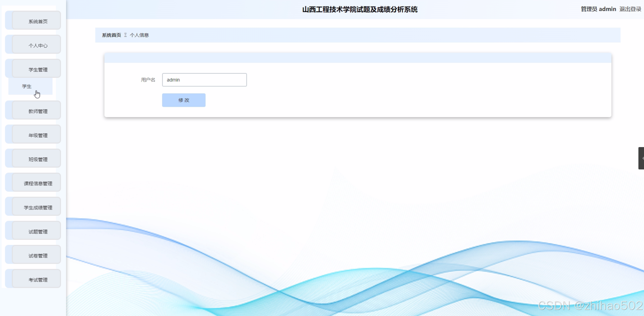This screenshot has width=644, height=316.
Task: Click the 修改 button
Action: [184, 100]
